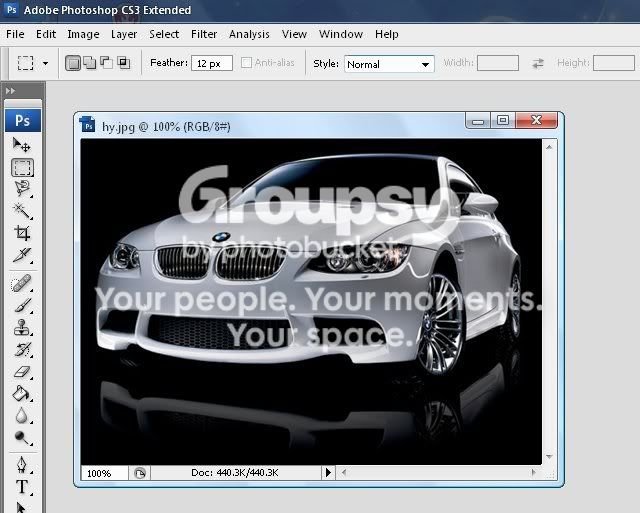Image resolution: width=640 pixels, height=513 pixels.
Task: Click the 100% zoom field in status bar
Action: pyautogui.click(x=104, y=473)
